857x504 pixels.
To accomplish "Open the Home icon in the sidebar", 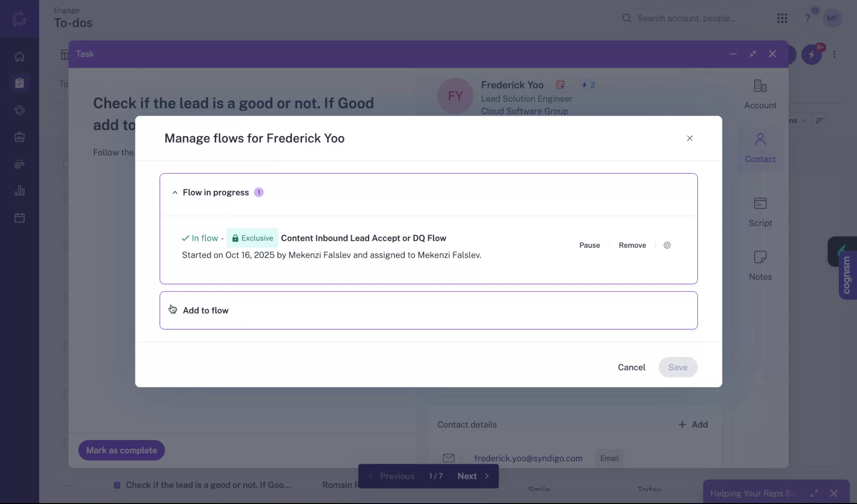I will point(19,56).
